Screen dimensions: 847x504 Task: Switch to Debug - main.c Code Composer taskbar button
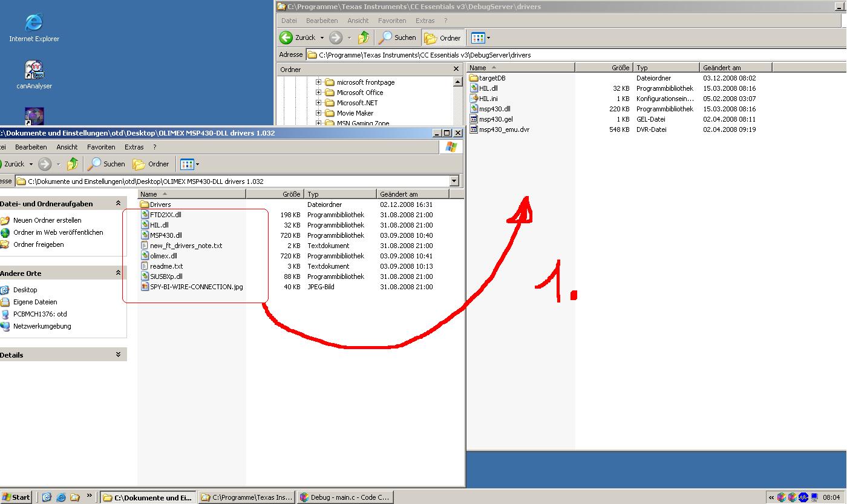[345, 497]
